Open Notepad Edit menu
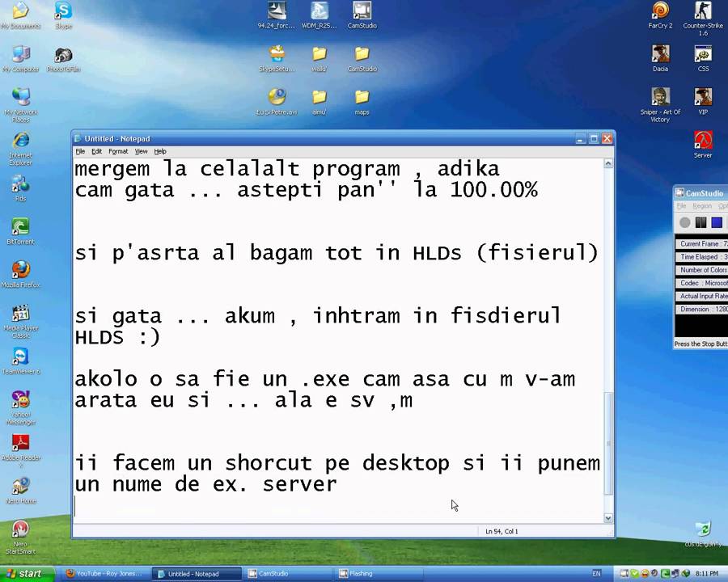The image size is (728, 582). (x=96, y=151)
